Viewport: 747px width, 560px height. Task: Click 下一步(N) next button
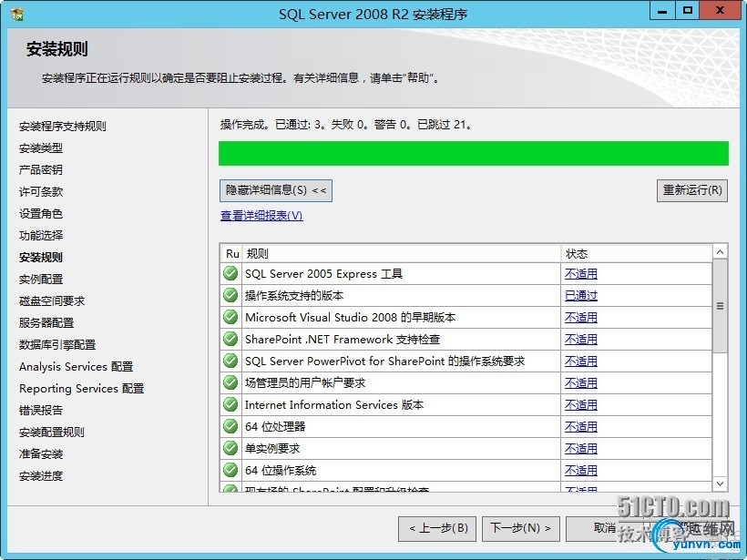521,528
